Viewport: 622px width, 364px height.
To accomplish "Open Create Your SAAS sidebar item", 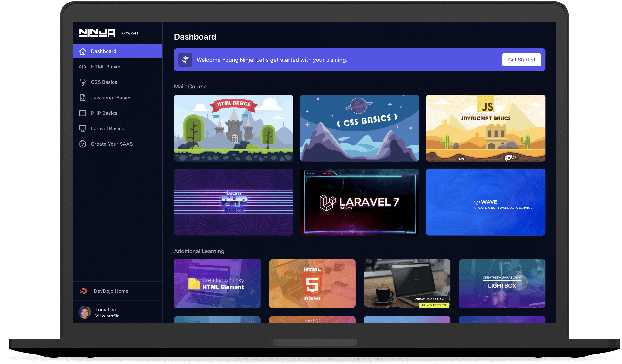I will 117,144.
